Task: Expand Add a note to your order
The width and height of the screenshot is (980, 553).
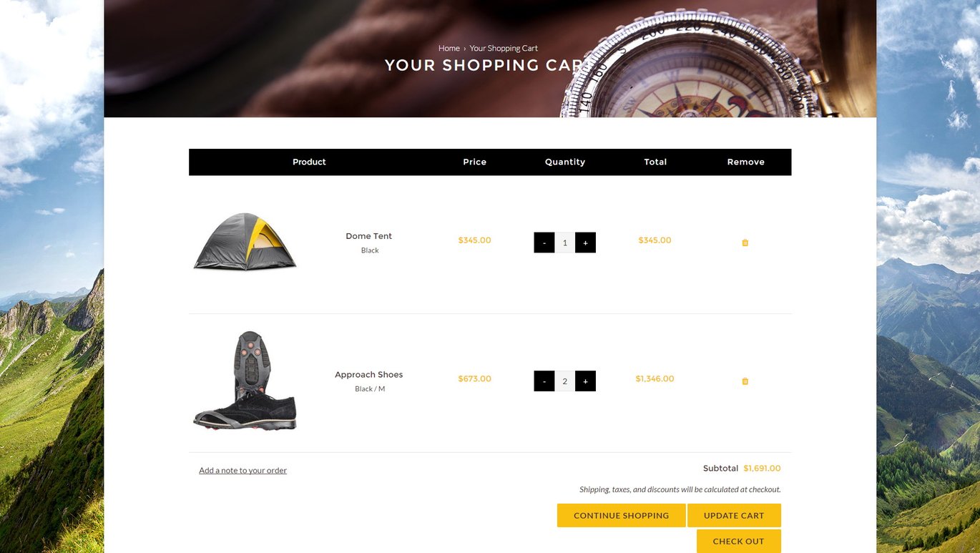Action: [x=242, y=471]
